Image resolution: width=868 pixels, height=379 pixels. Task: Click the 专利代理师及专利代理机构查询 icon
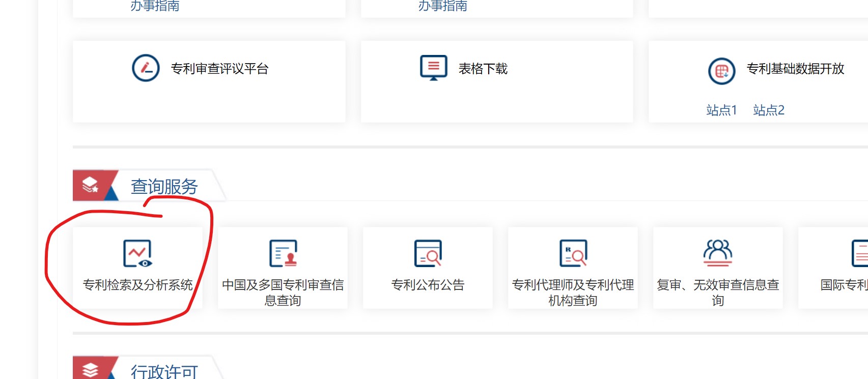pyautogui.click(x=573, y=253)
